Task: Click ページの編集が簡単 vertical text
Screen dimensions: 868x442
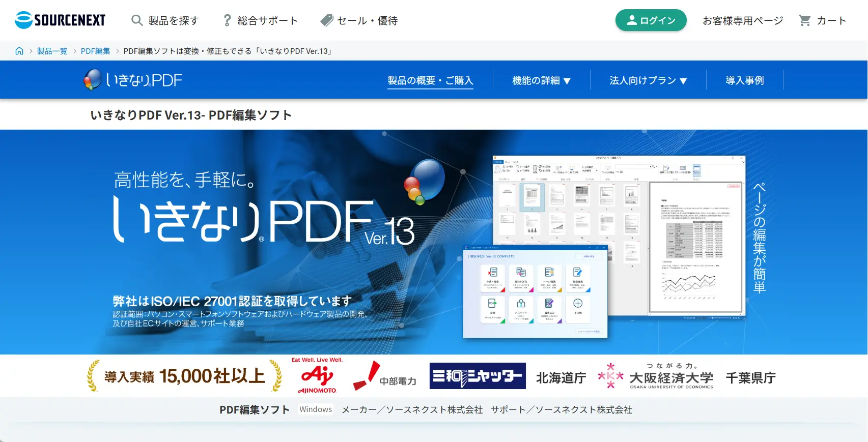Action: click(x=759, y=237)
